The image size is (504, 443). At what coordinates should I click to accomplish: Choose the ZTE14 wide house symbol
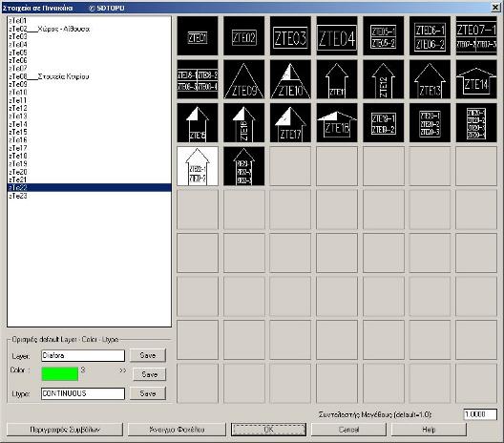[476, 79]
